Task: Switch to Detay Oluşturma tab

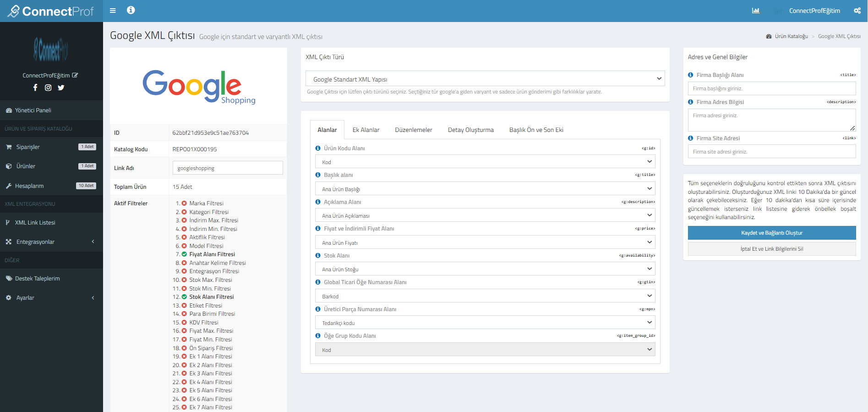Action: tap(471, 130)
